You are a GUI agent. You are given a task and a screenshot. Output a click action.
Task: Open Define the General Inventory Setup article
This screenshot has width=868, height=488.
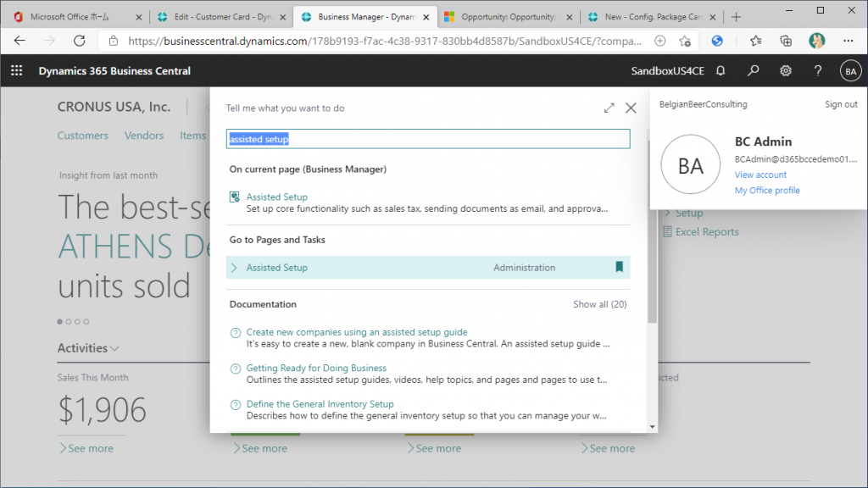pos(320,404)
